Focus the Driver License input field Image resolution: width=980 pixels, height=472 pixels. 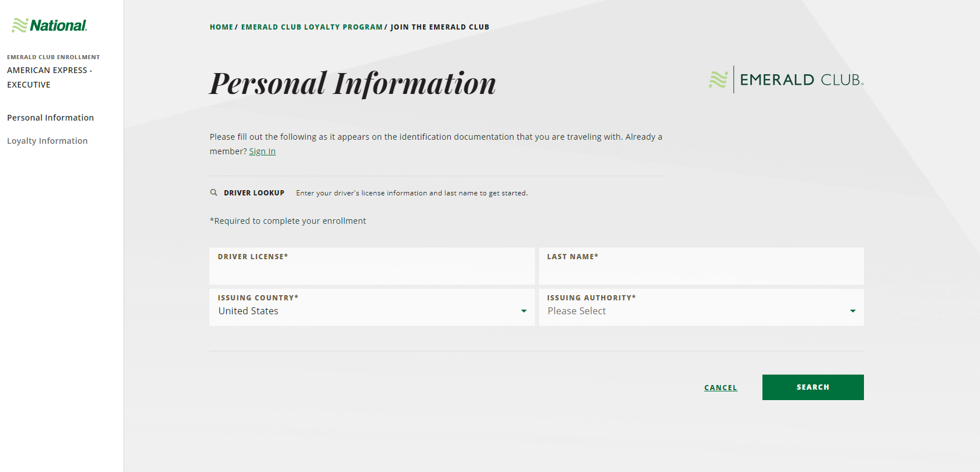tap(371, 270)
